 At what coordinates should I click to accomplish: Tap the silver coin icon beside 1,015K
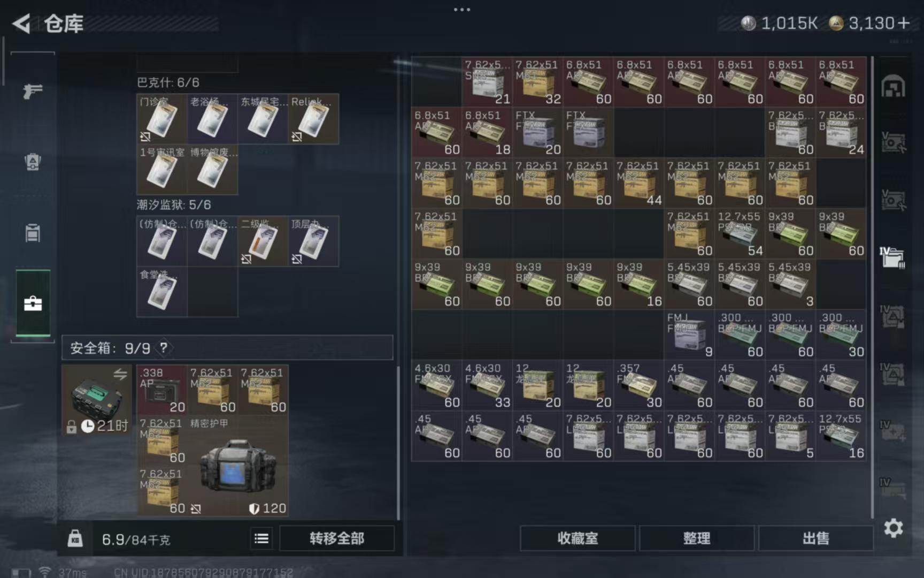[x=748, y=23]
